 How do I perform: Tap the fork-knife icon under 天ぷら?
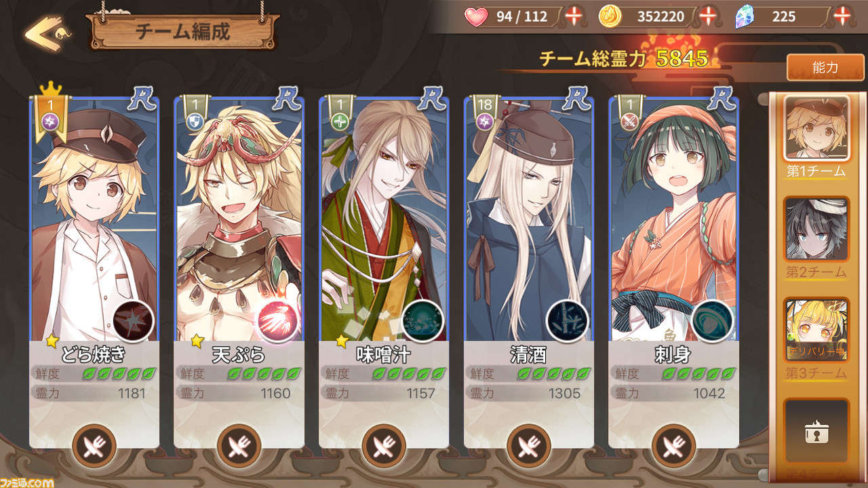click(239, 446)
